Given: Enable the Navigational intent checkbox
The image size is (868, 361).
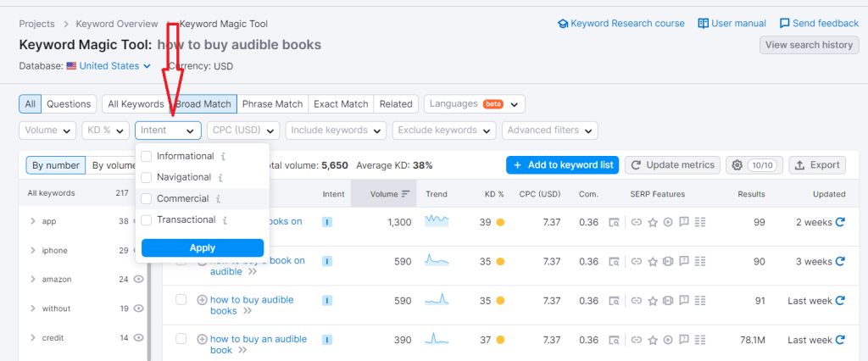Looking at the screenshot, I should [147, 178].
